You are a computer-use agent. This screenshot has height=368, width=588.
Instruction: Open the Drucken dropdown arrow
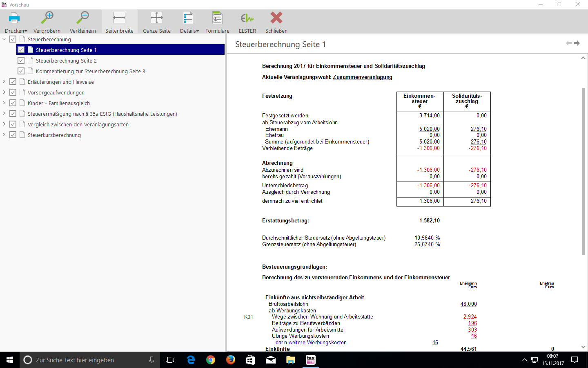coord(26,31)
